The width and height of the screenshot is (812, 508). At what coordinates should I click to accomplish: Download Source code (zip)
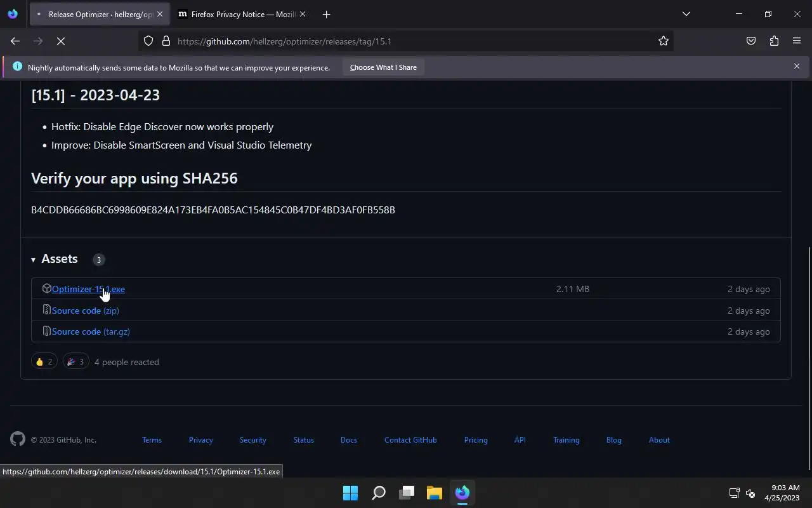(x=86, y=311)
